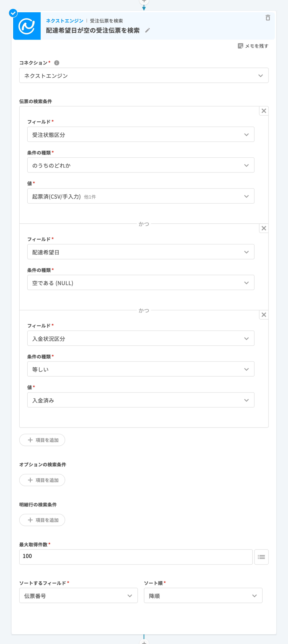Open the 受注状態区分 field dropdown
This screenshot has width=288, height=644.
[x=141, y=135]
